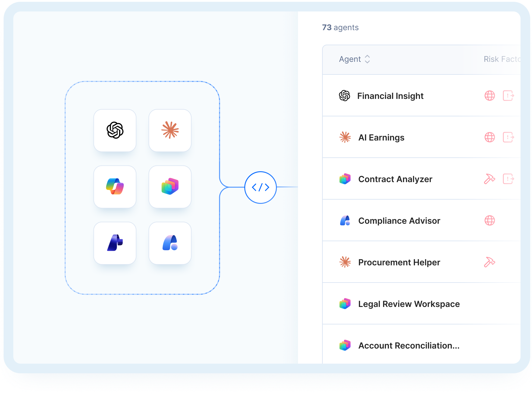Click the OpenAI logo tile in the dashed box
The width and height of the screenshot is (532, 398).
pos(115,131)
